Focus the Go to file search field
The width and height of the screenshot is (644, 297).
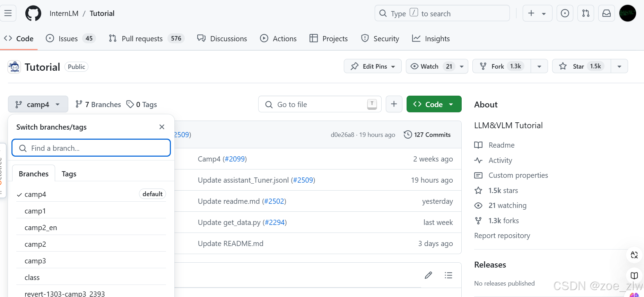[320, 104]
